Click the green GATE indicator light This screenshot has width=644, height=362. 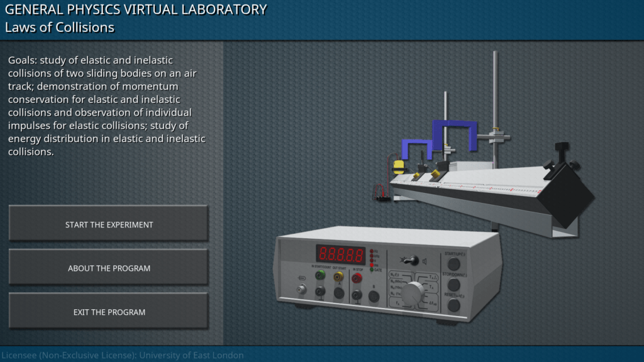(372, 269)
